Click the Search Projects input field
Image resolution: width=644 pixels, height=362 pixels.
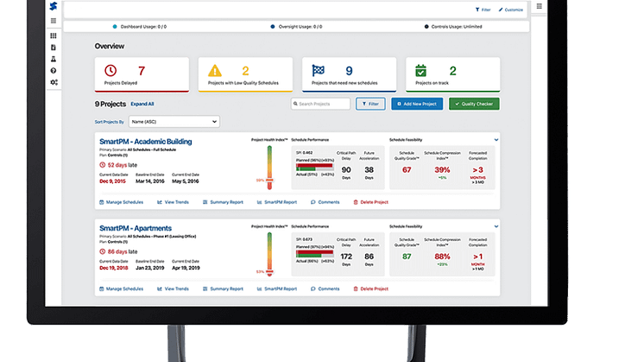(320, 104)
